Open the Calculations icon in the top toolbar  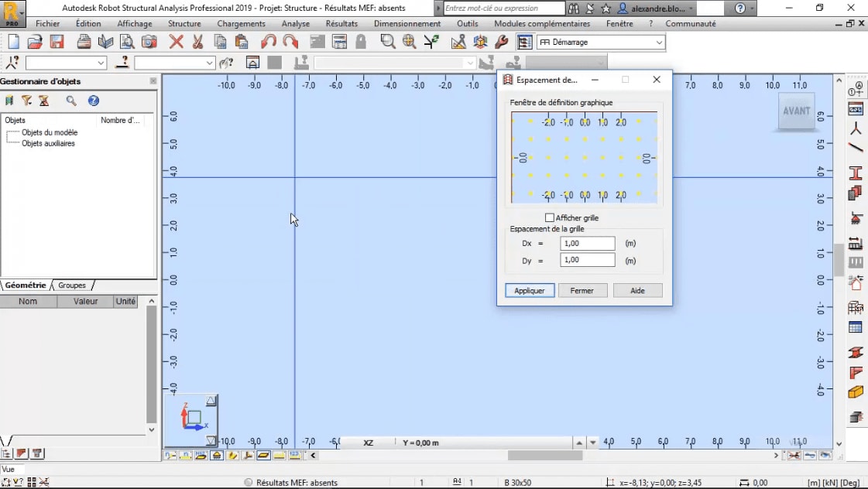click(339, 42)
